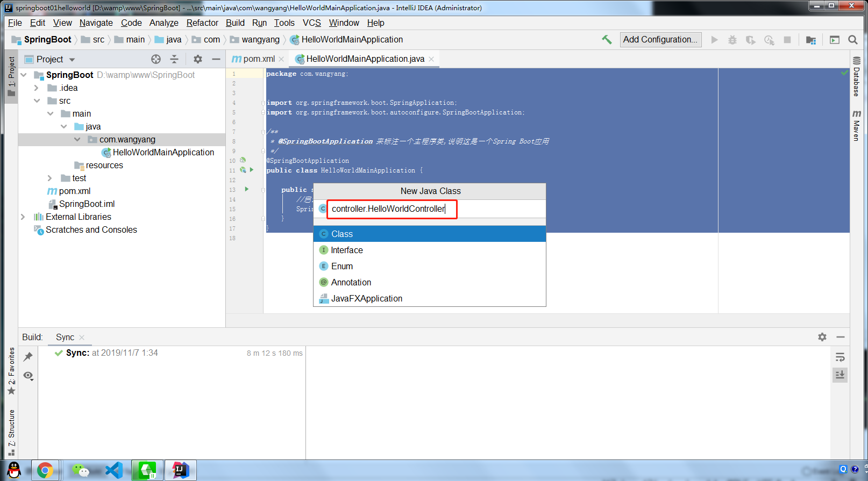Choose Enum in New Java Class list
This screenshot has height=481, width=868.
click(x=430, y=266)
